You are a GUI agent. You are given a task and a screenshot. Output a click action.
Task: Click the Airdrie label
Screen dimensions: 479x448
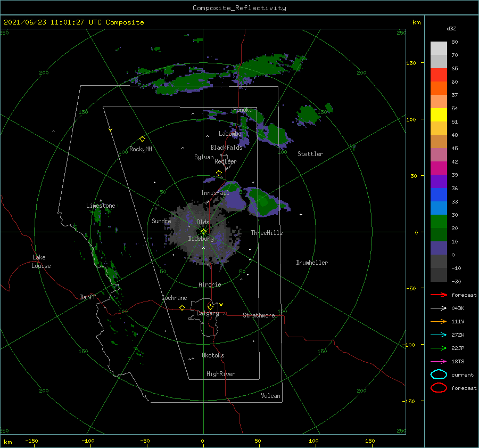[x=210, y=284]
